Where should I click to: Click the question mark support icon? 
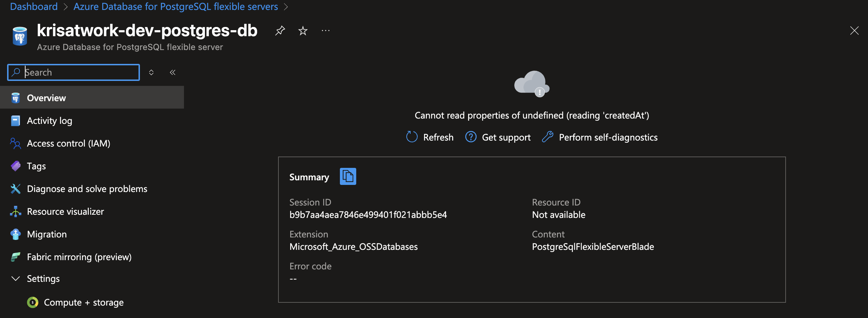(471, 137)
